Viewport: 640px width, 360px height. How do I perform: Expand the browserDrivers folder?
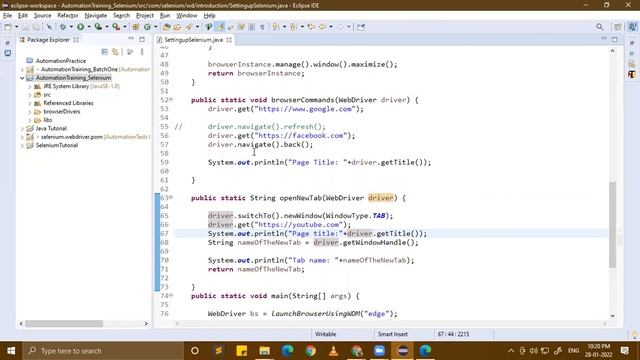click(x=30, y=112)
